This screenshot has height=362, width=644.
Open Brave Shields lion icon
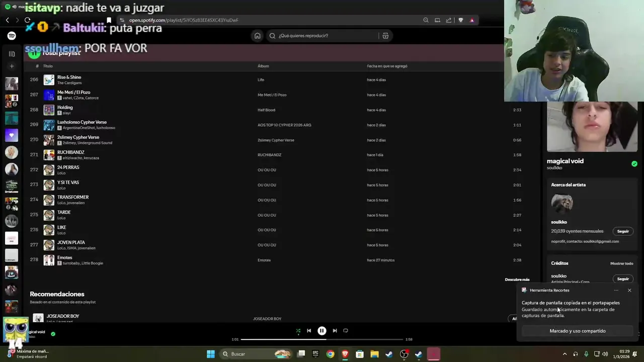pyautogui.click(x=460, y=20)
